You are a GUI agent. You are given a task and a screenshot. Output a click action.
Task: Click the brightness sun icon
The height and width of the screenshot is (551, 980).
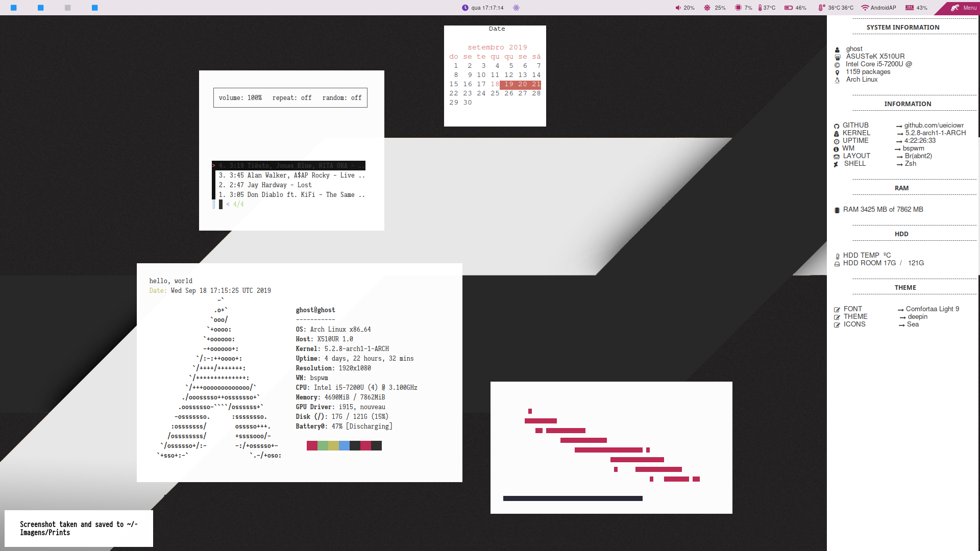pos(707,8)
